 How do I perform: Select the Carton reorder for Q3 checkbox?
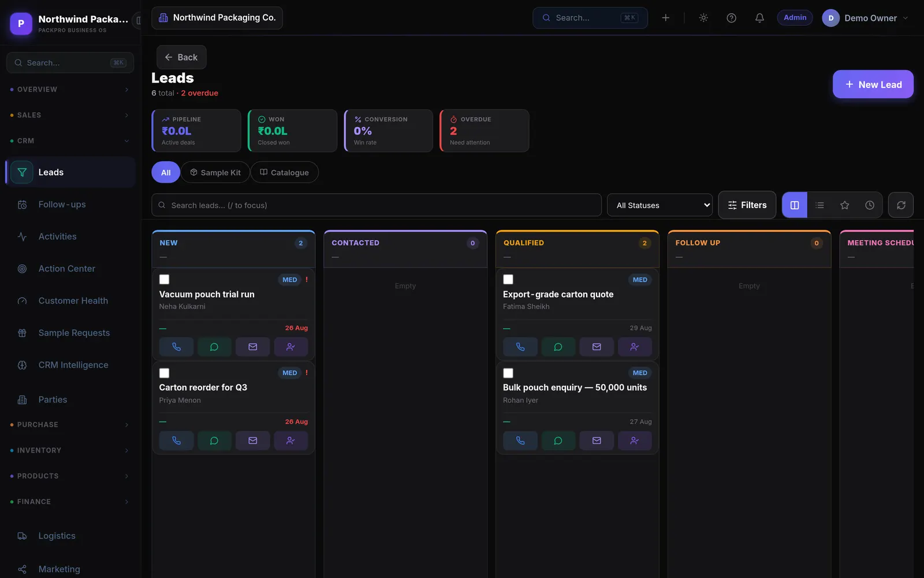[x=165, y=373]
